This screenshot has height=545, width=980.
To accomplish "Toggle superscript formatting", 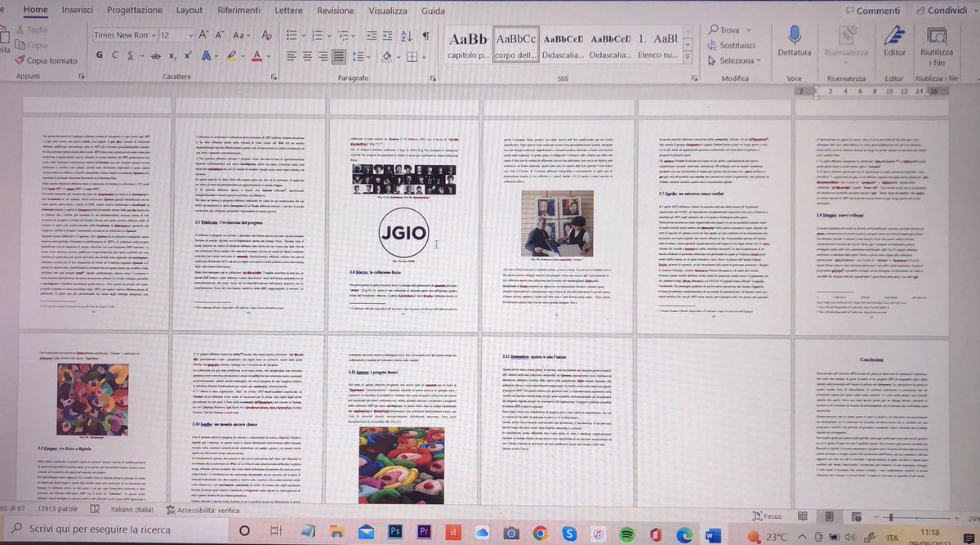I will click(188, 55).
